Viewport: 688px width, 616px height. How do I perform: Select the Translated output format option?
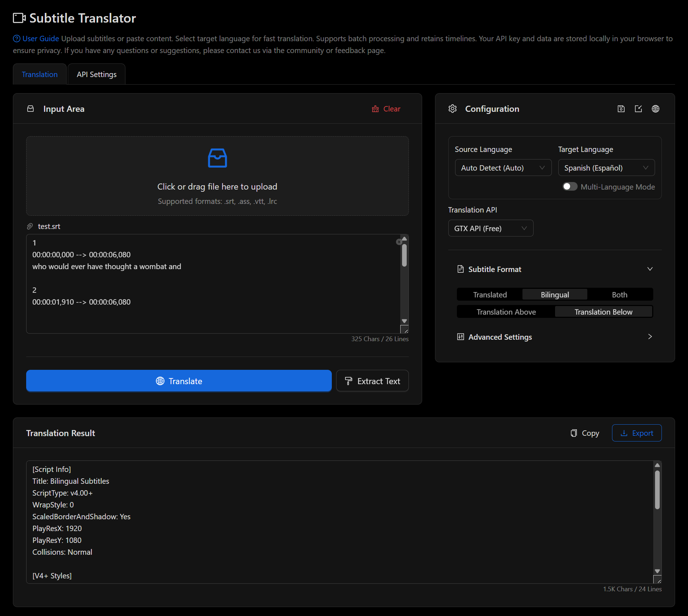489,295
